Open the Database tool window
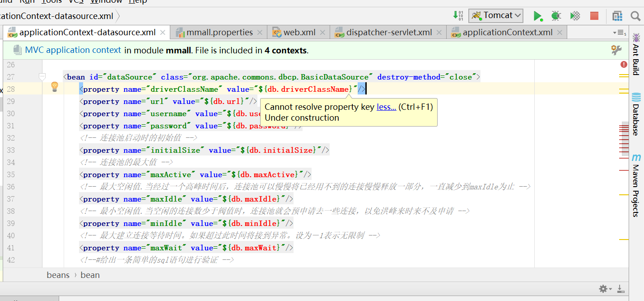 [x=636, y=114]
